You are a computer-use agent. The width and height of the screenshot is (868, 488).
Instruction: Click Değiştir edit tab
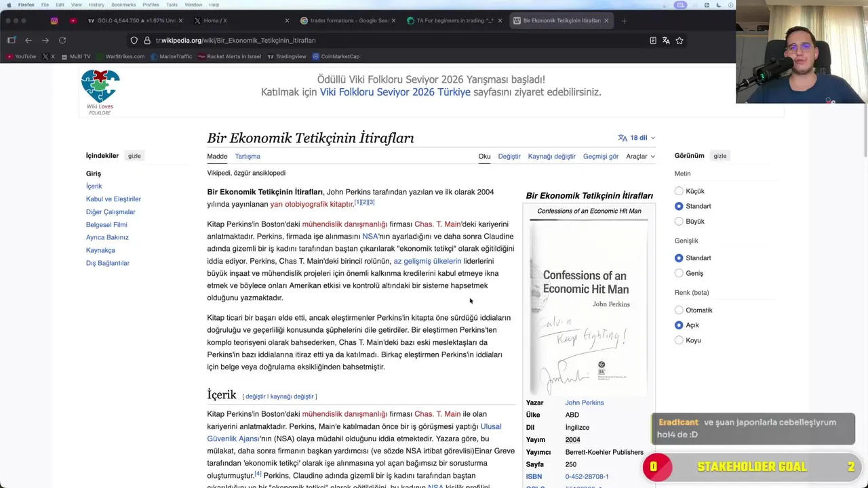[509, 157]
